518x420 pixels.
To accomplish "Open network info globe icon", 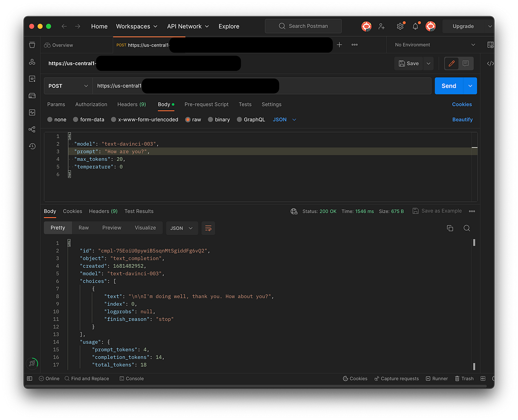I will 294,211.
